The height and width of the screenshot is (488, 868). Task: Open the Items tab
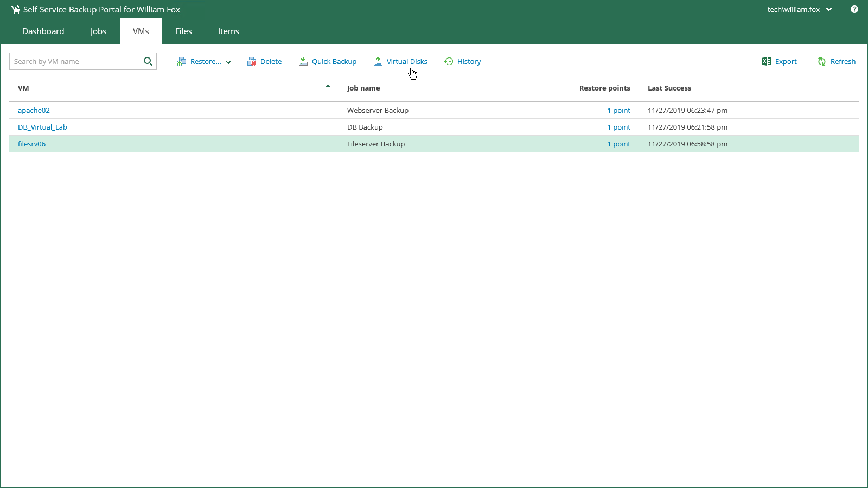coord(228,31)
